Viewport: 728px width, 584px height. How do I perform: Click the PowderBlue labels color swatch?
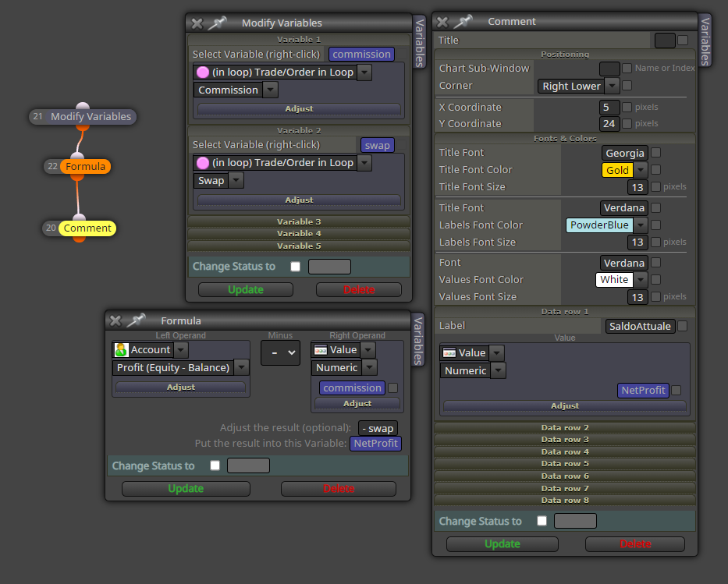point(599,225)
